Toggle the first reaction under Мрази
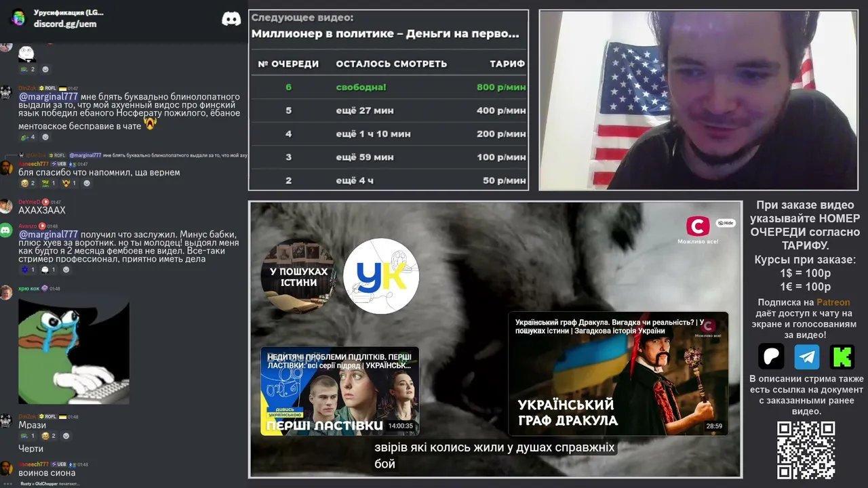The height and width of the screenshot is (488, 868). (28, 436)
